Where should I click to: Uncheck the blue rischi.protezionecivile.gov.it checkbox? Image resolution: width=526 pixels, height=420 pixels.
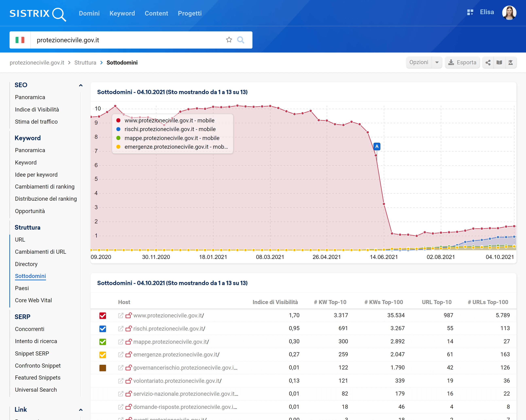pyautogui.click(x=103, y=329)
